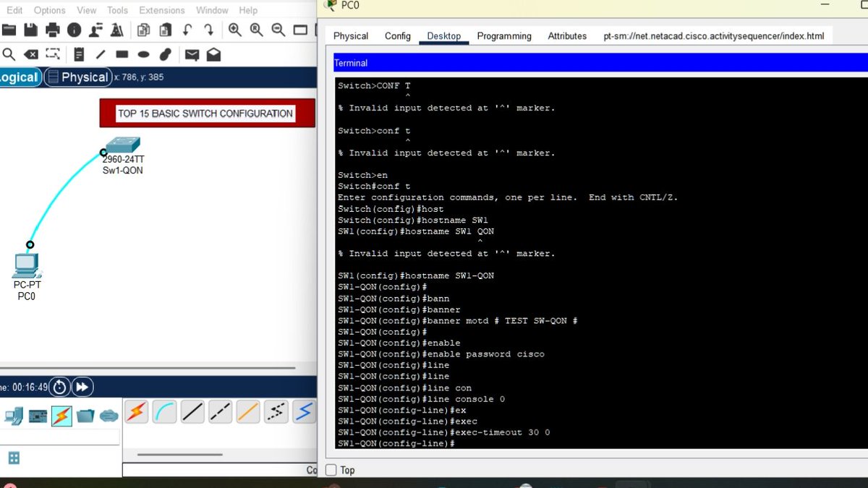Click the TOP 15 BASIC SWITCH CONFIGURATION label

(205, 114)
